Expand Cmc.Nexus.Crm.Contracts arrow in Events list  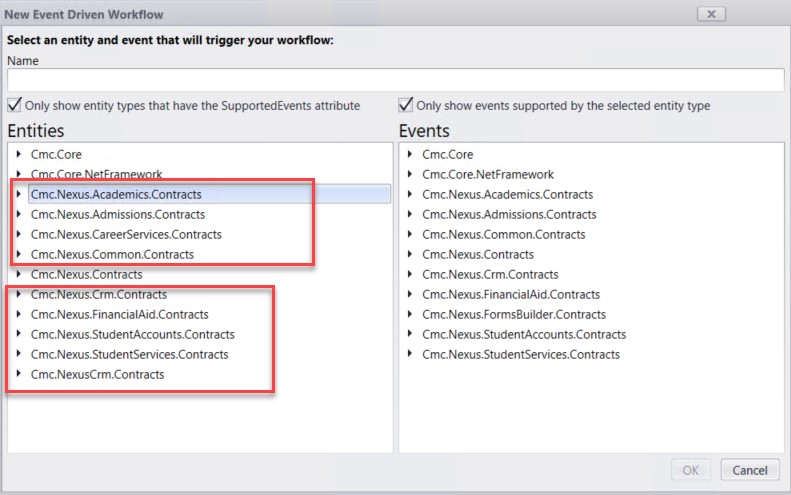410,275
